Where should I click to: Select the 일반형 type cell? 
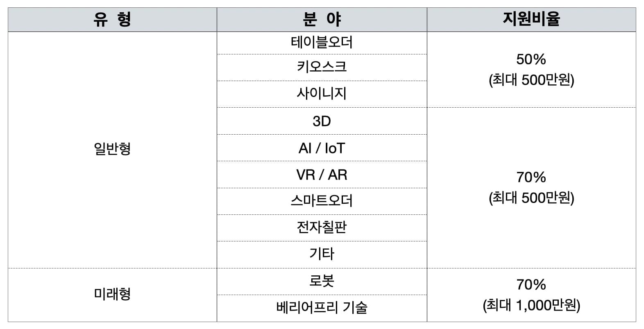(x=112, y=149)
